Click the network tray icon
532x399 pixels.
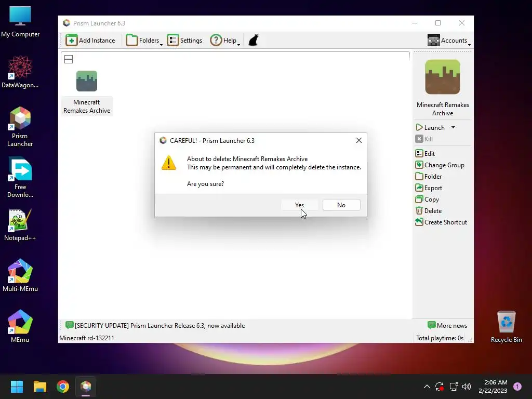(x=453, y=387)
